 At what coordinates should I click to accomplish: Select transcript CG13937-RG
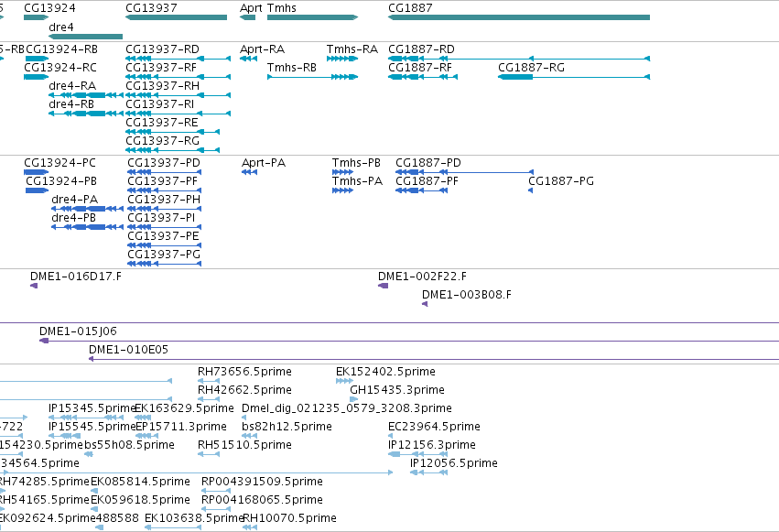(x=172, y=150)
